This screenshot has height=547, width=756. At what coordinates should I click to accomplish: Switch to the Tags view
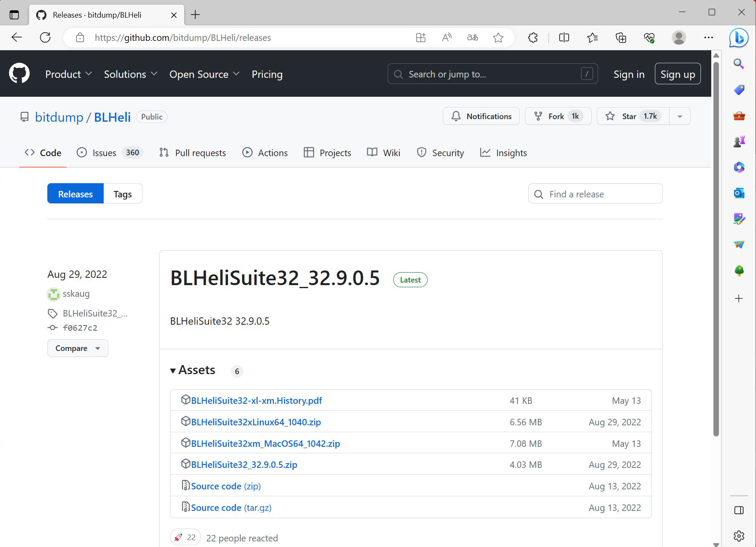123,194
